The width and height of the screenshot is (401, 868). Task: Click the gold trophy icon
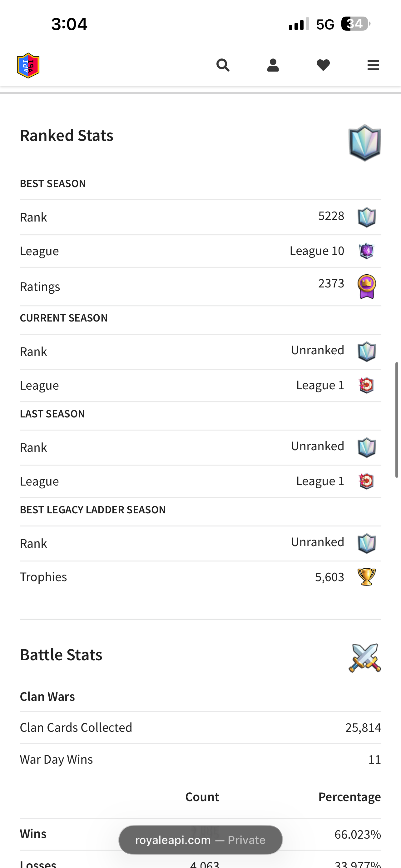[366, 577]
